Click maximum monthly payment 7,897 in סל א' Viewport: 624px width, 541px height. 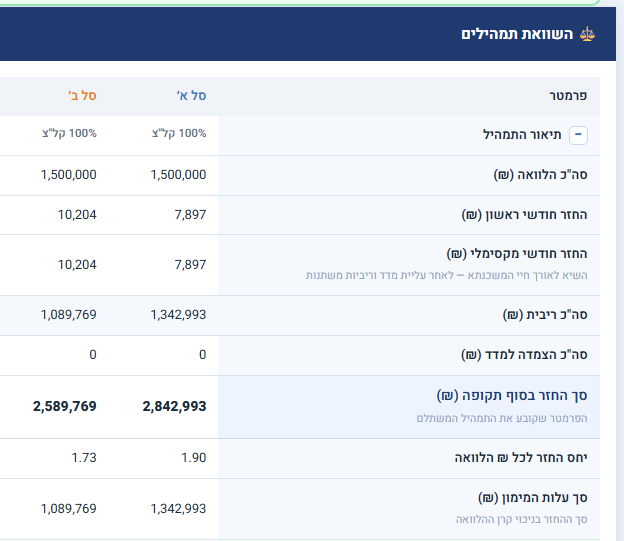coord(190,265)
